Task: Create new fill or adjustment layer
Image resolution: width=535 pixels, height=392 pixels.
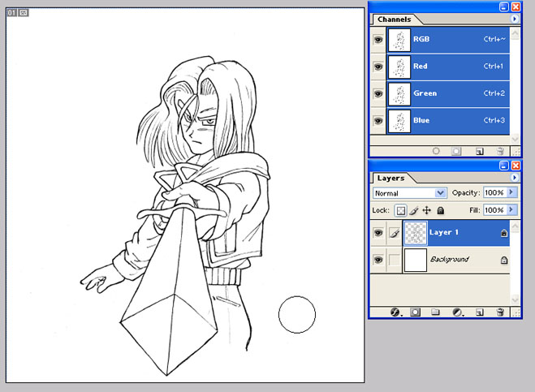Action: point(456,312)
